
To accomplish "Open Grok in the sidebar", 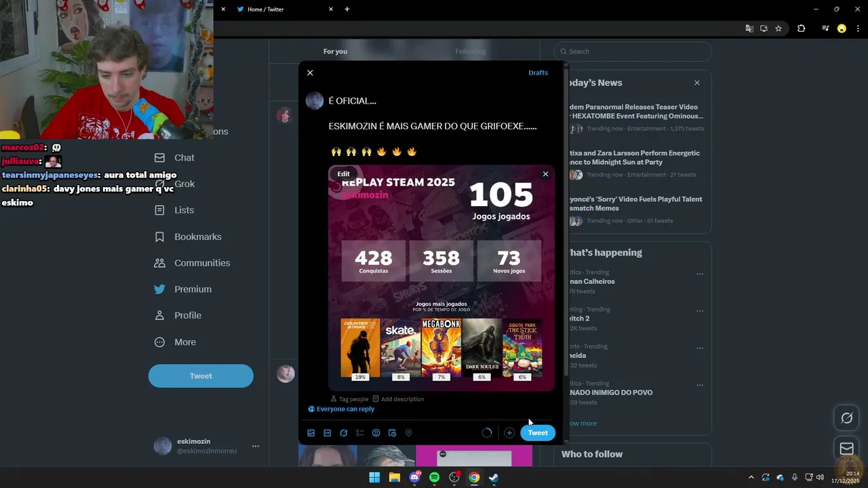I will (x=175, y=184).
